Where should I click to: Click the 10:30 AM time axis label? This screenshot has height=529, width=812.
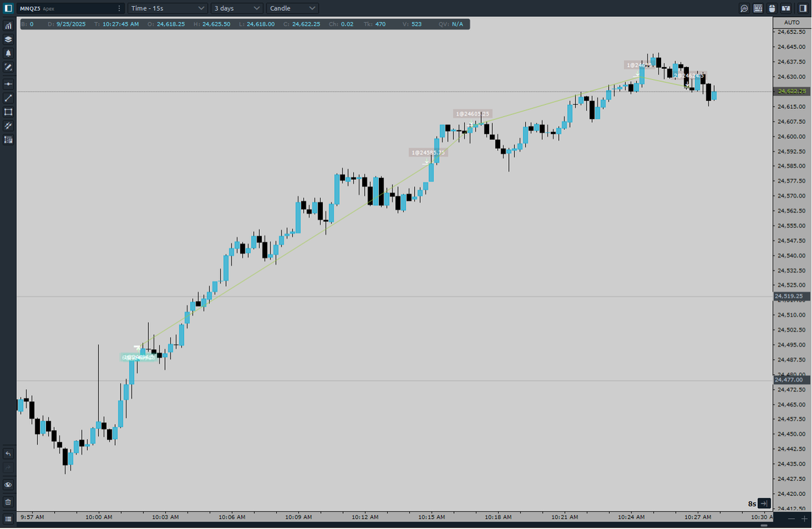click(763, 517)
